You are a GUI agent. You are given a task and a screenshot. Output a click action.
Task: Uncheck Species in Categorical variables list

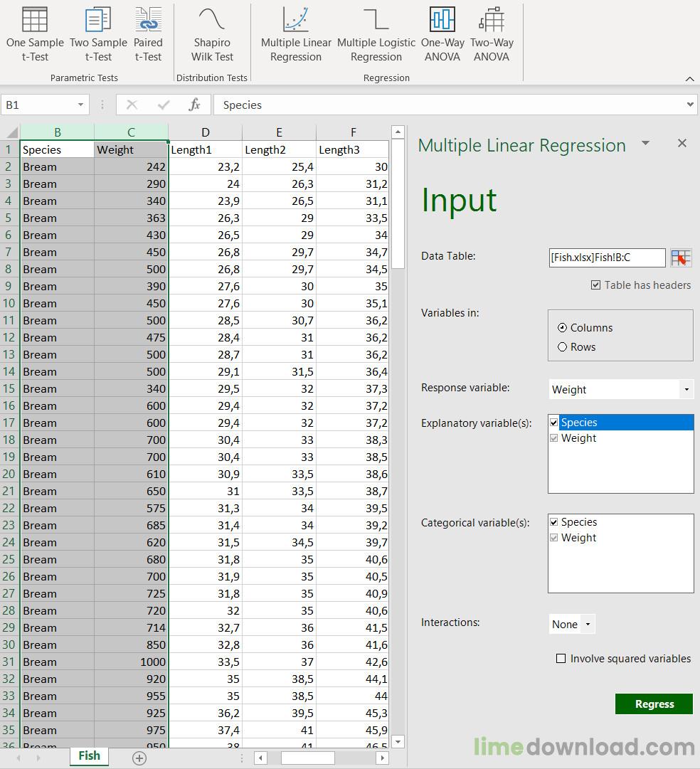pos(554,522)
